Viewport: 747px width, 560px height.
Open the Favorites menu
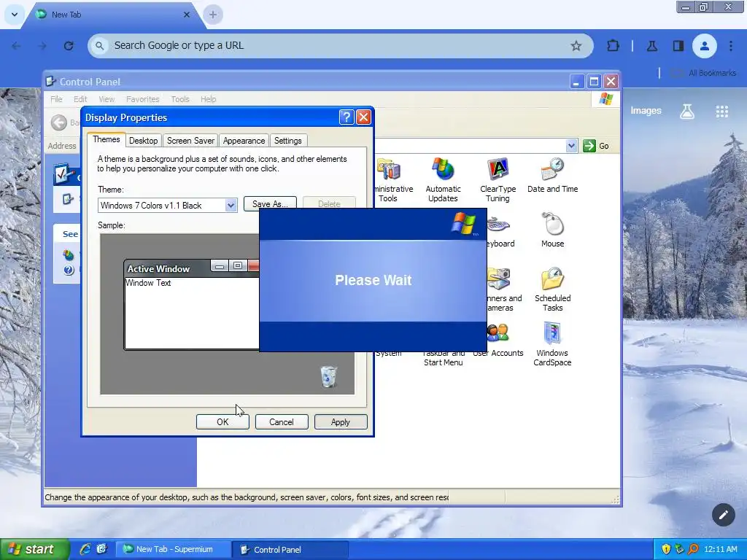(142, 99)
